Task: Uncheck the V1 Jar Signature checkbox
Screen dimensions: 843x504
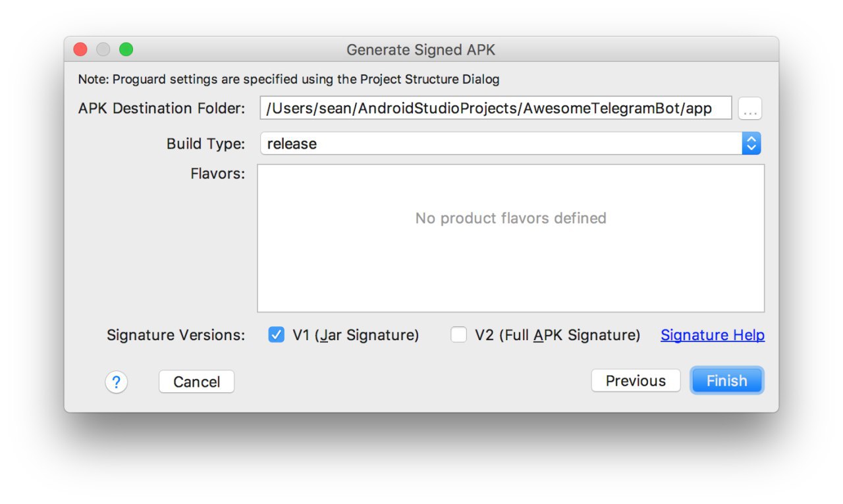Action: coord(276,335)
